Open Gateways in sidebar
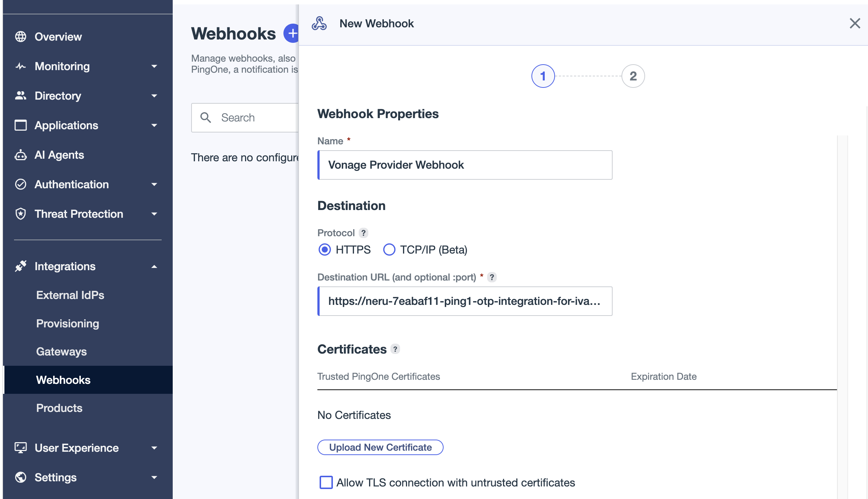The image size is (868, 499). coord(61,352)
